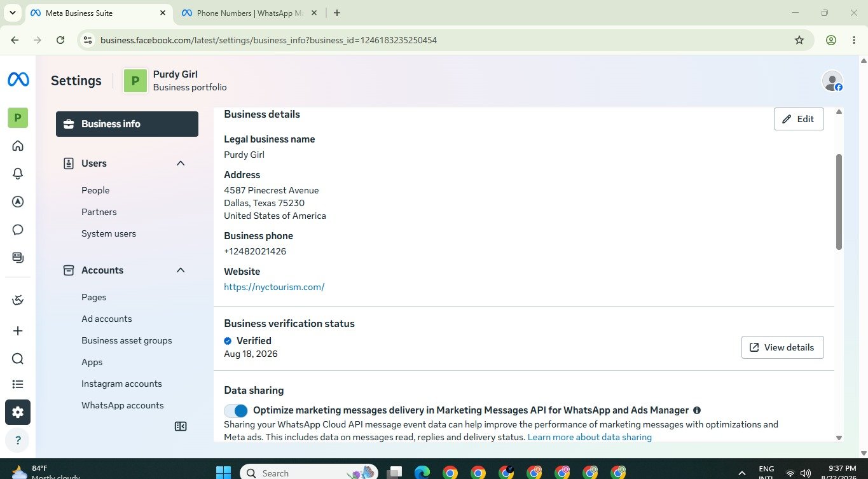Open the Notifications bell icon
Screen dimensions: 868x479
pos(18,174)
